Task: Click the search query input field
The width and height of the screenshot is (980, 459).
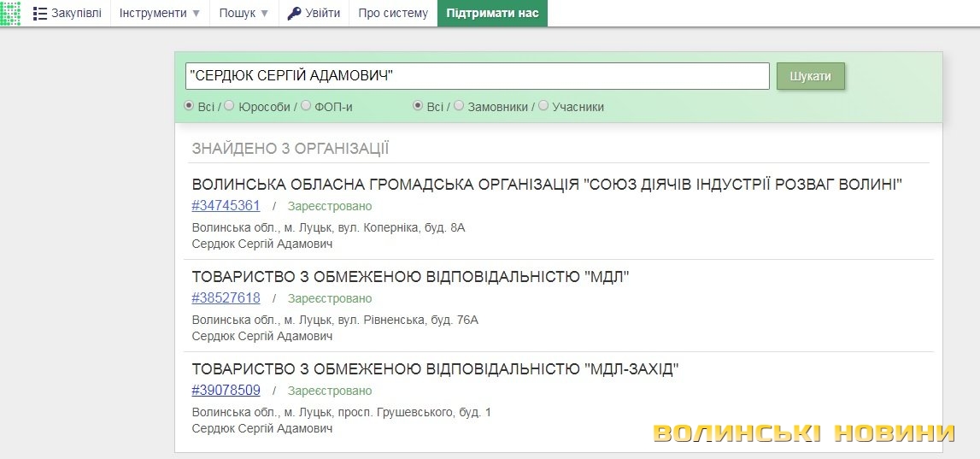Action: [477, 76]
